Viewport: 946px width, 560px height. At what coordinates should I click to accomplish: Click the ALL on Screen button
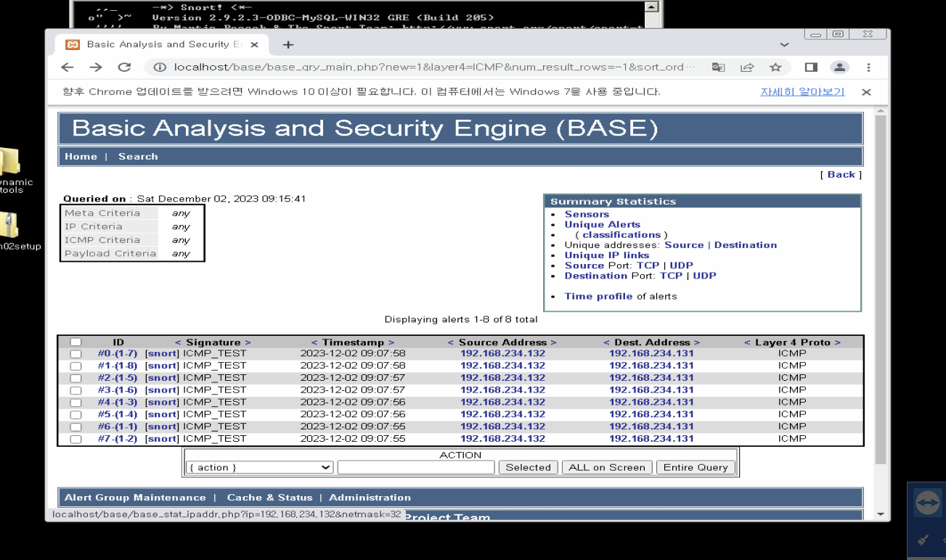[607, 468]
